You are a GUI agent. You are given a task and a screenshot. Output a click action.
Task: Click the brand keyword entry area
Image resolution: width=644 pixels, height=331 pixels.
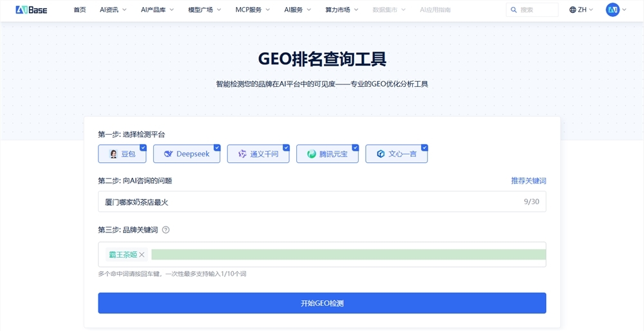tap(348, 254)
